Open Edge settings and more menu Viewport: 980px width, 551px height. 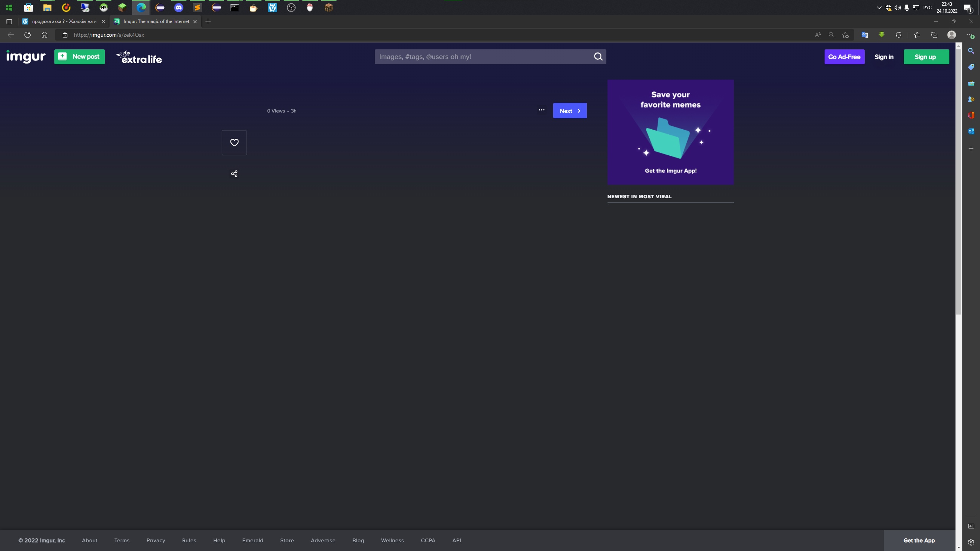pyautogui.click(x=969, y=35)
